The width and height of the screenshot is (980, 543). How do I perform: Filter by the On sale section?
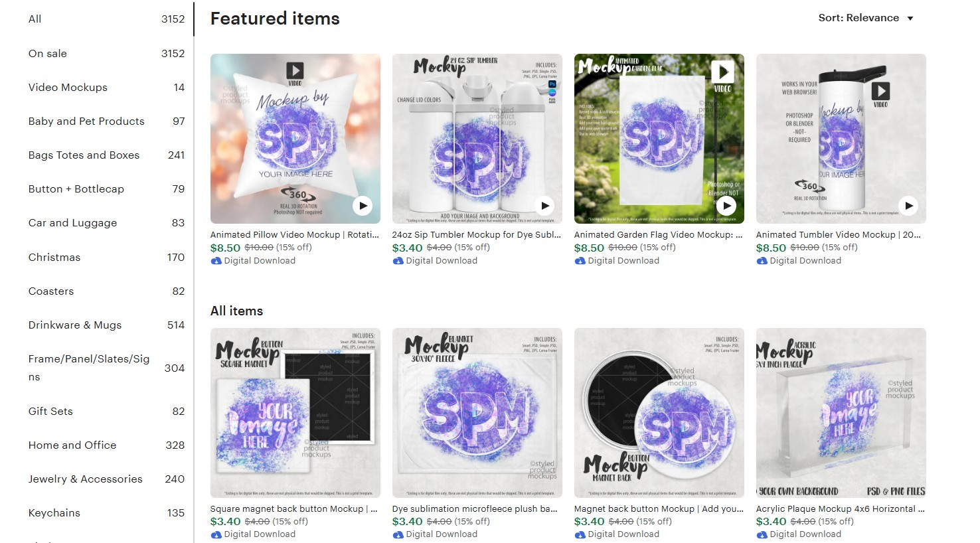[x=106, y=54]
